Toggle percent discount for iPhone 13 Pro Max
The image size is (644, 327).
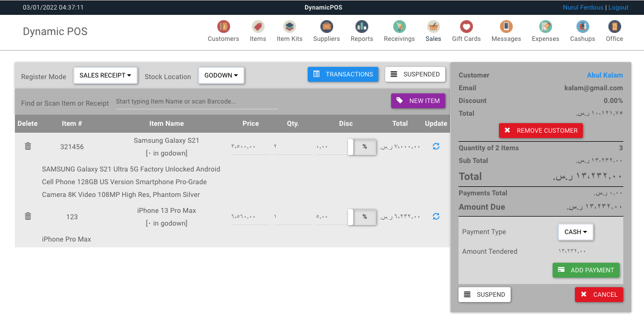point(362,217)
